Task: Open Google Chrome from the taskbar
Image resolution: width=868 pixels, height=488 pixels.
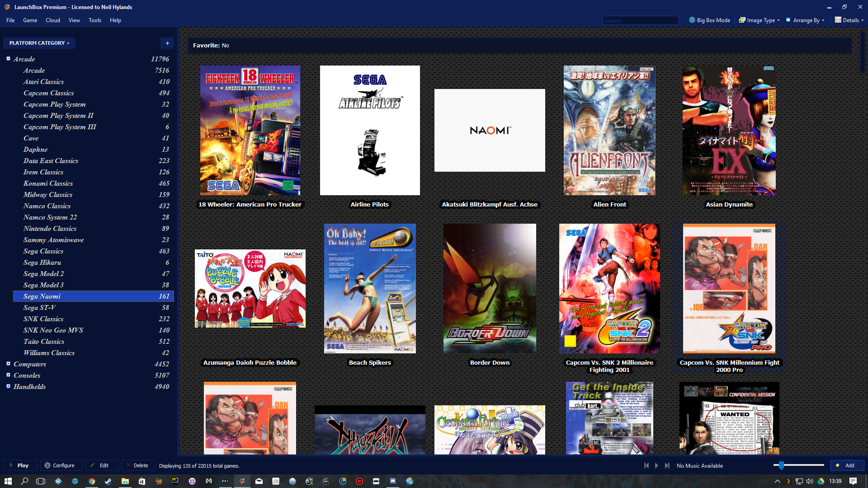Action: click(x=92, y=481)
